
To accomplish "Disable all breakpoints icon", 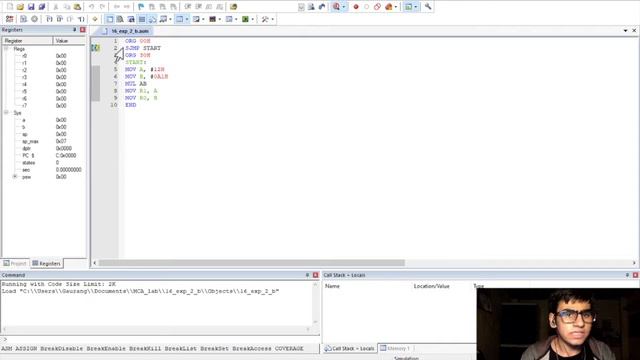I will point(378,7).
